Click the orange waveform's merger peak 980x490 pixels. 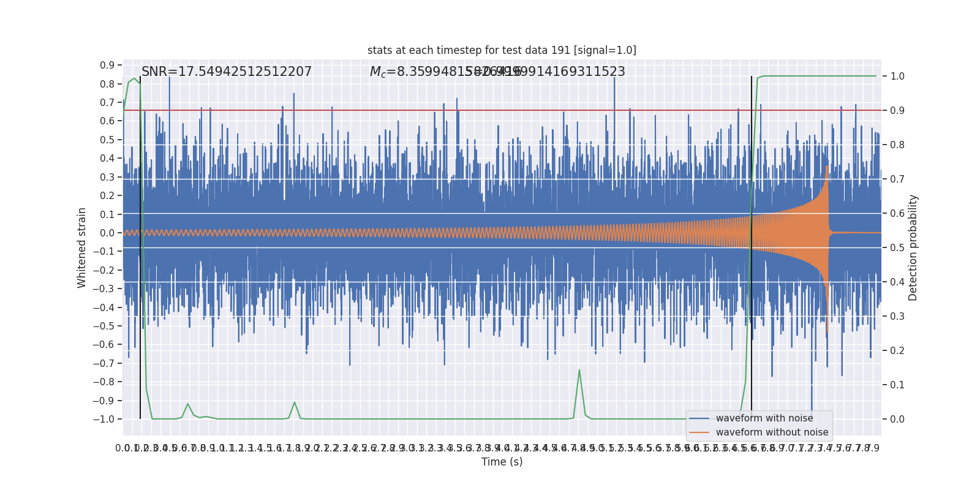click(x=827, y=167)
